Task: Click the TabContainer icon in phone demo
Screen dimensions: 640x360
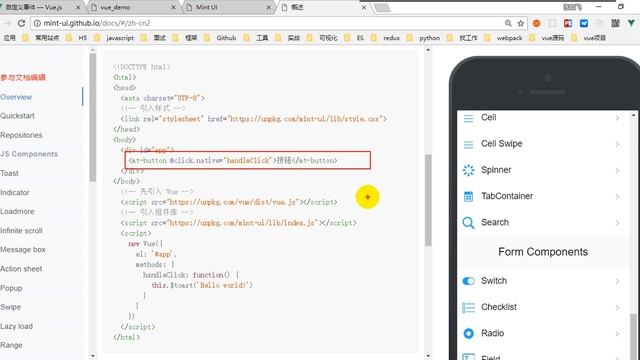Action: click(469, 197)
